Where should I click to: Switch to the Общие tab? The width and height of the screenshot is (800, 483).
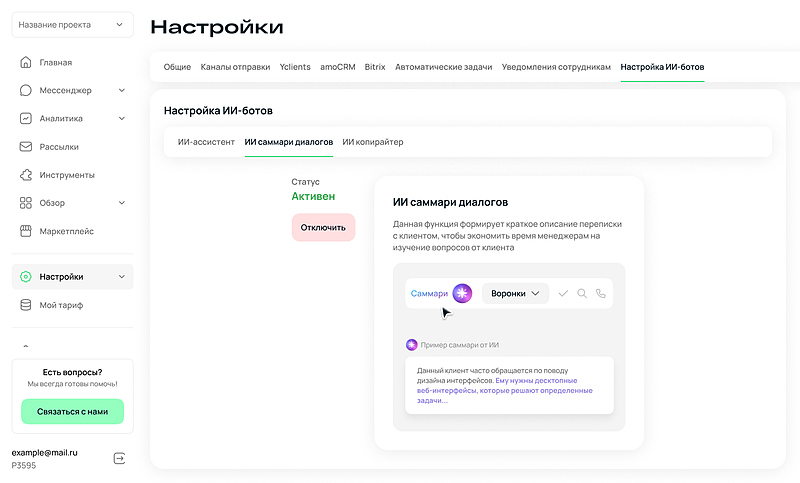pos(177,67)
